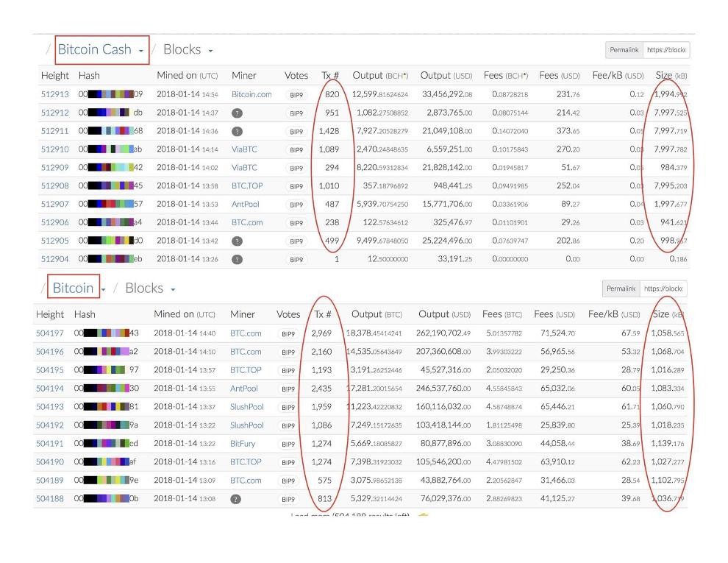Open SlushPool miner link for block 504193
The width and height of the screenshot is (728, 563).
pyautogui.click(x=247, y=407)
